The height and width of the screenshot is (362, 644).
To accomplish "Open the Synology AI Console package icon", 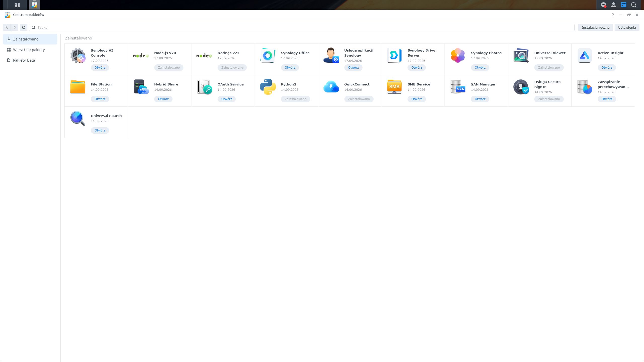I will click(78, 56).
